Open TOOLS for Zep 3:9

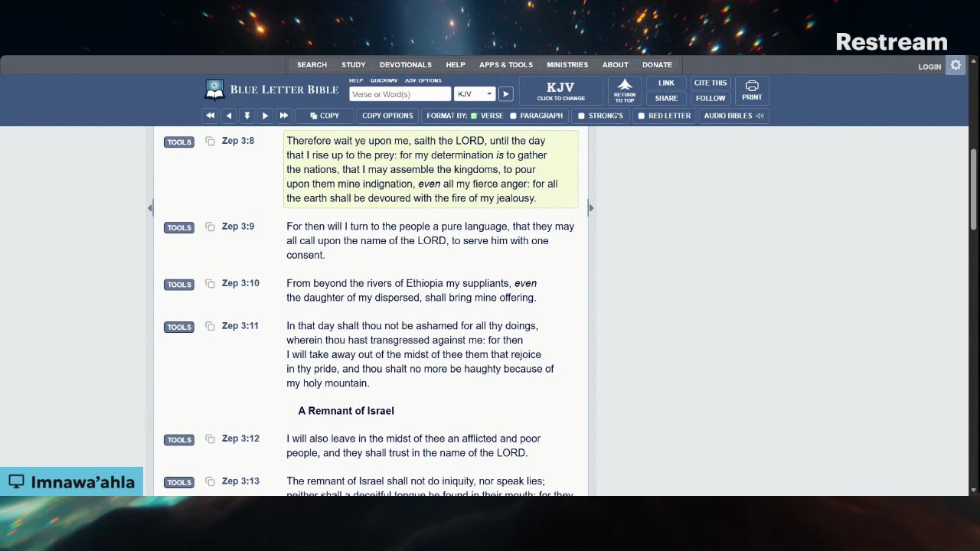[x=179, y=227]
